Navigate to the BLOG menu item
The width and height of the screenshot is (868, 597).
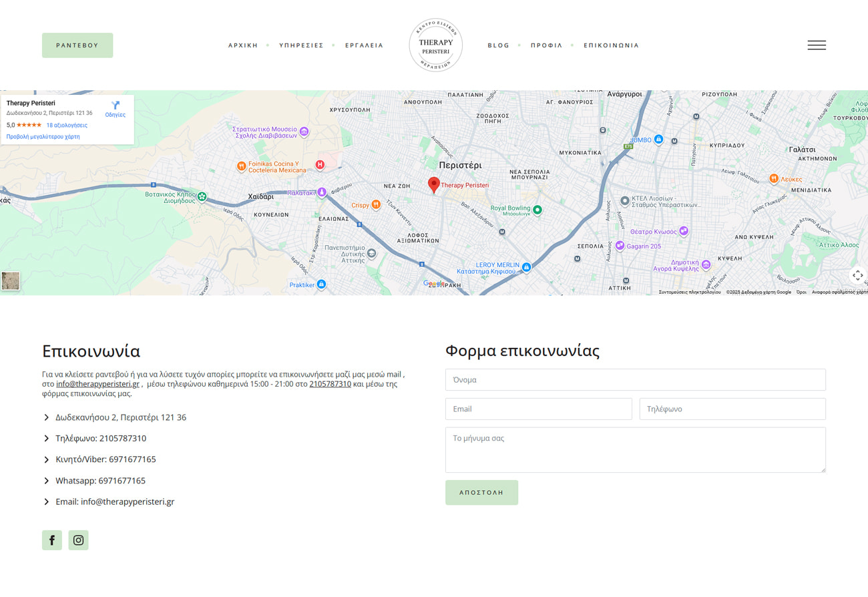tap(498, 45)
